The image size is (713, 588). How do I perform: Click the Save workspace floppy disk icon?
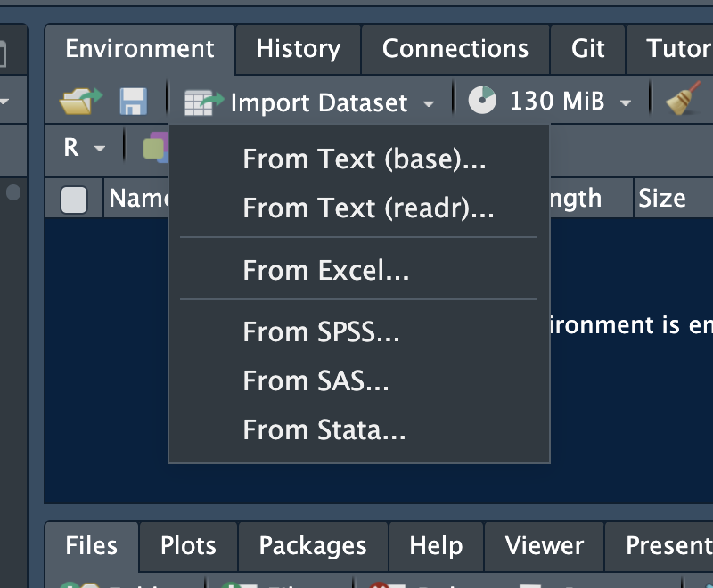point(134,102)
